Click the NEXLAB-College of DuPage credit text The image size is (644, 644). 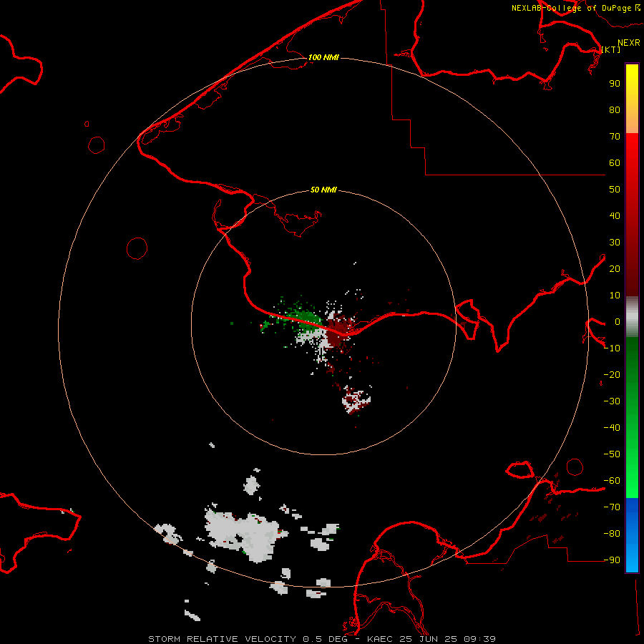click(572, 8)
